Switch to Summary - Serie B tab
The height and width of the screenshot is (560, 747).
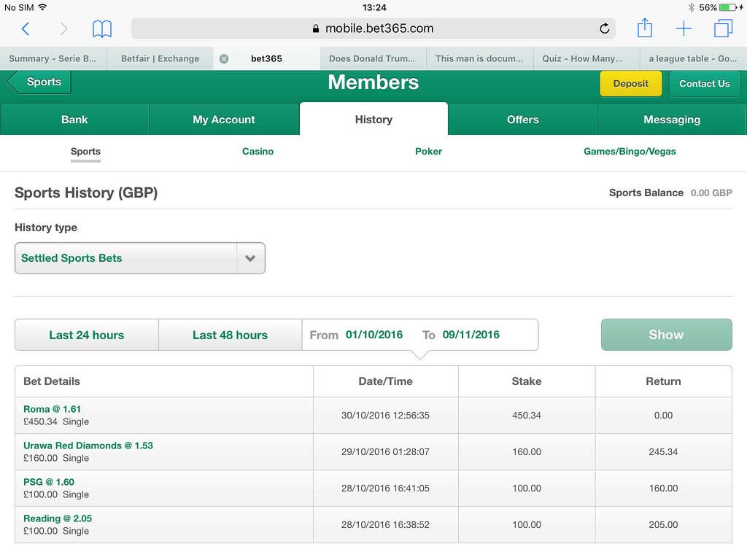coord(53,58)
